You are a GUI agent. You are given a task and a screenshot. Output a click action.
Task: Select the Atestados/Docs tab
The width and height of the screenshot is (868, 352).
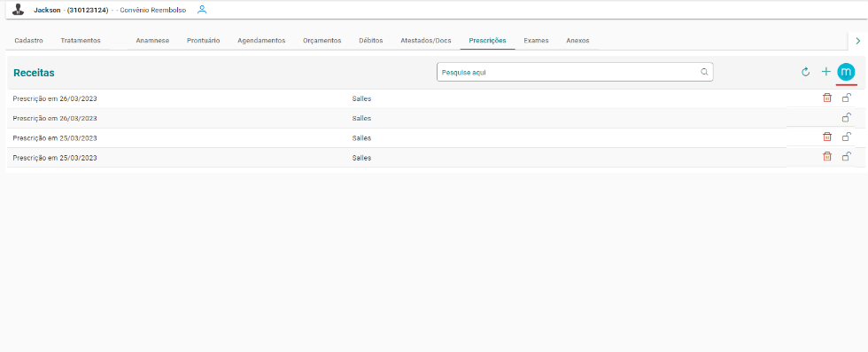click(426, 41)
